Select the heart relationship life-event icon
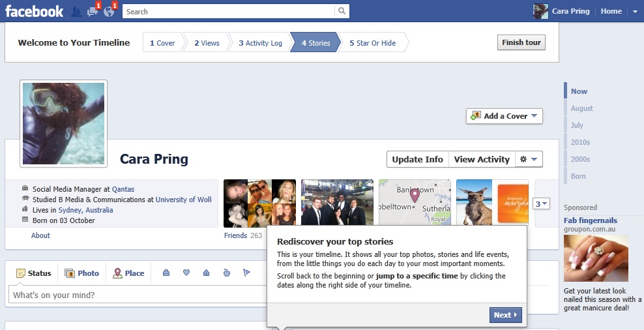This screenshot has width=644, height=330. point(186,273)
